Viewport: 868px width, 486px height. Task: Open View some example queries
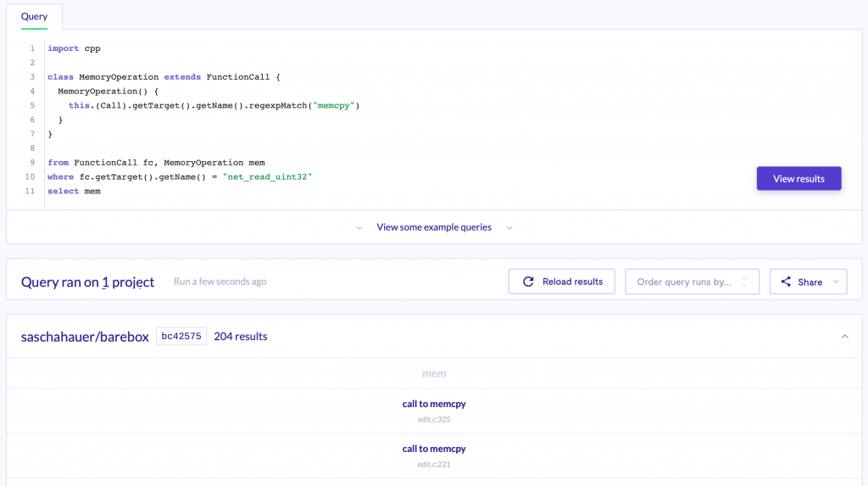click(434, 227)
